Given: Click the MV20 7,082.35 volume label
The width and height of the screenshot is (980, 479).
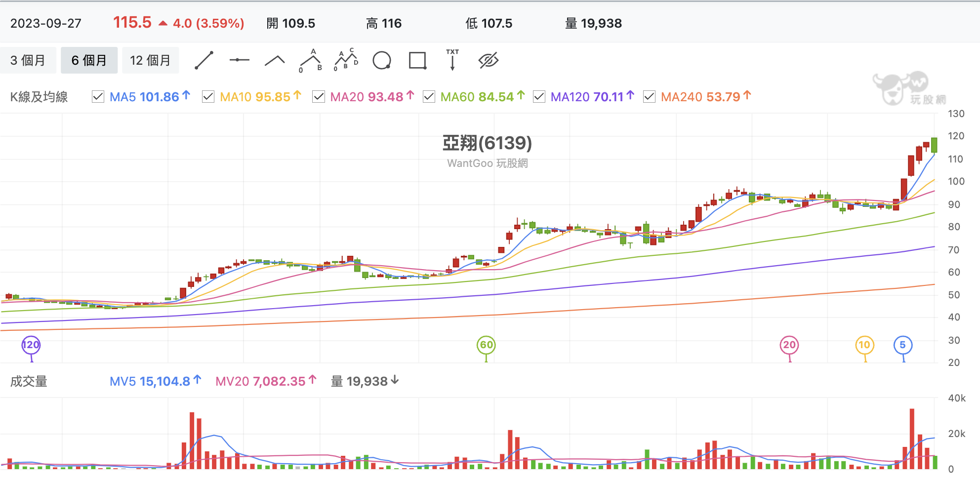Looking at the screenshot, I should coord(266,381).
